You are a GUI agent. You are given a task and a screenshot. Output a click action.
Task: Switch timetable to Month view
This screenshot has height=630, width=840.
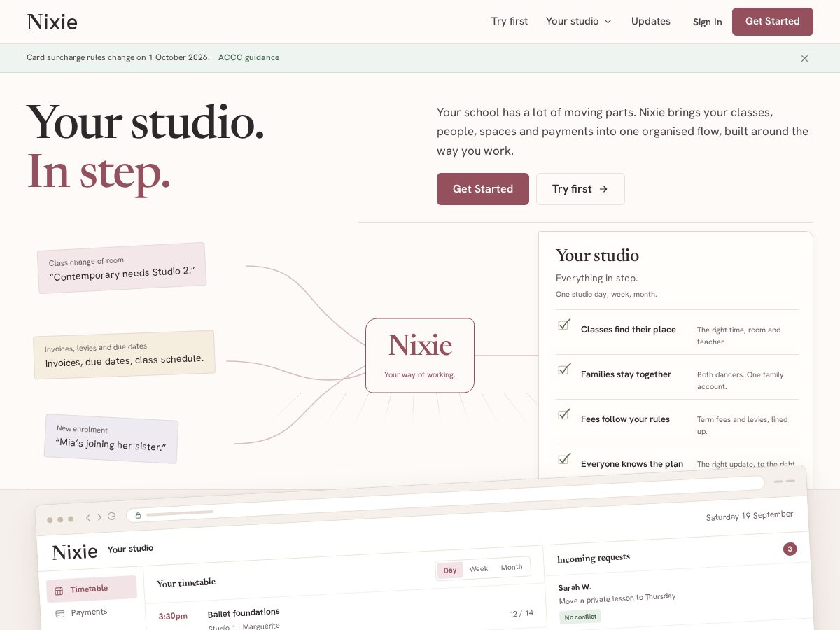click(512, 567)
